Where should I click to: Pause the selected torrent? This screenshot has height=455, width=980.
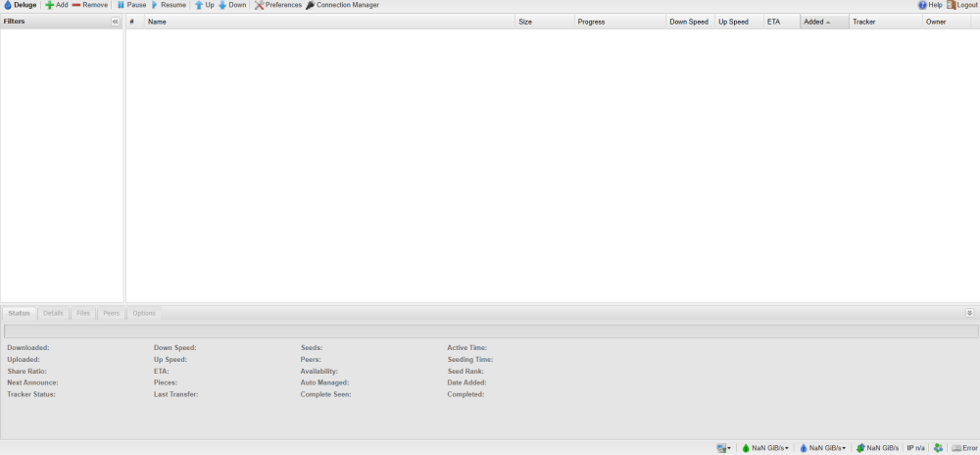click(x=131, y=5)
